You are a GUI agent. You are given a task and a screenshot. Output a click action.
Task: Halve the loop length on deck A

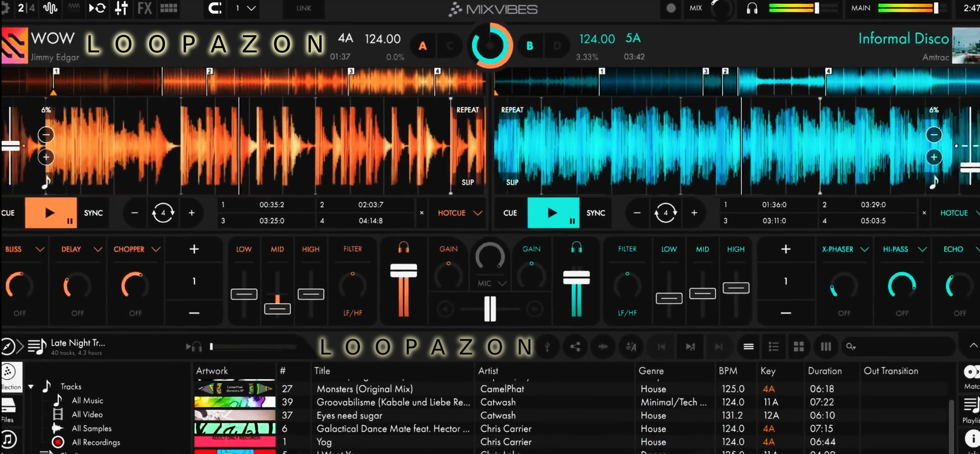(x=134, y=213)
